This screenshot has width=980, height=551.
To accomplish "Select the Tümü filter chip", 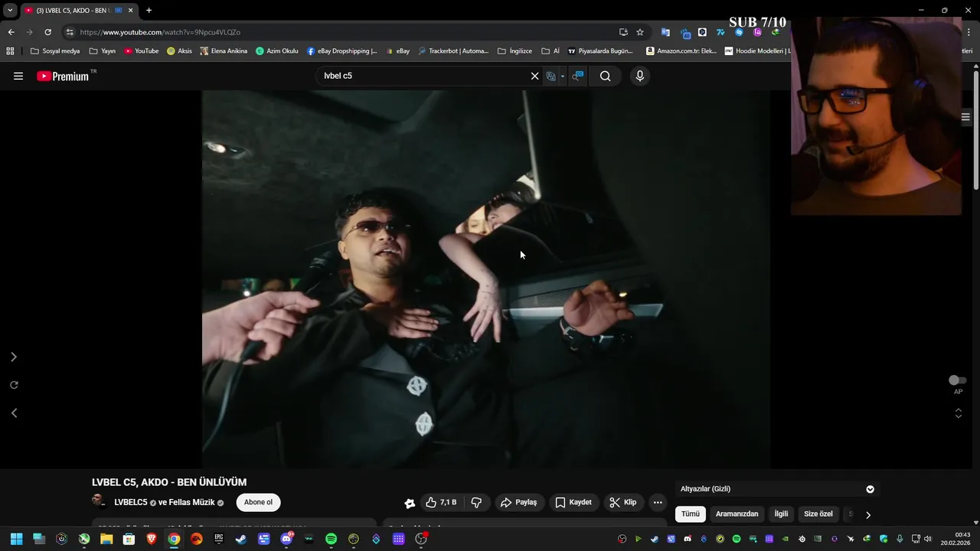I will 691,514.
